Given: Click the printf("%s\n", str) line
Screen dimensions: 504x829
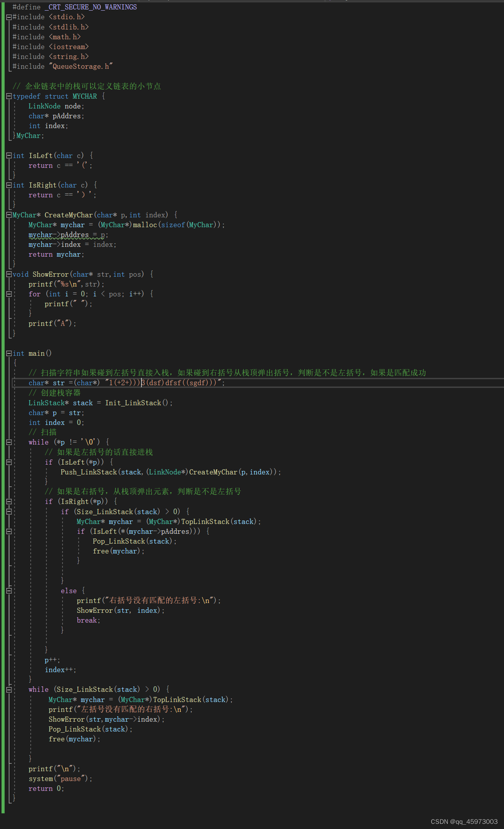Looking at the screenshot, I should tap(66, 284).
